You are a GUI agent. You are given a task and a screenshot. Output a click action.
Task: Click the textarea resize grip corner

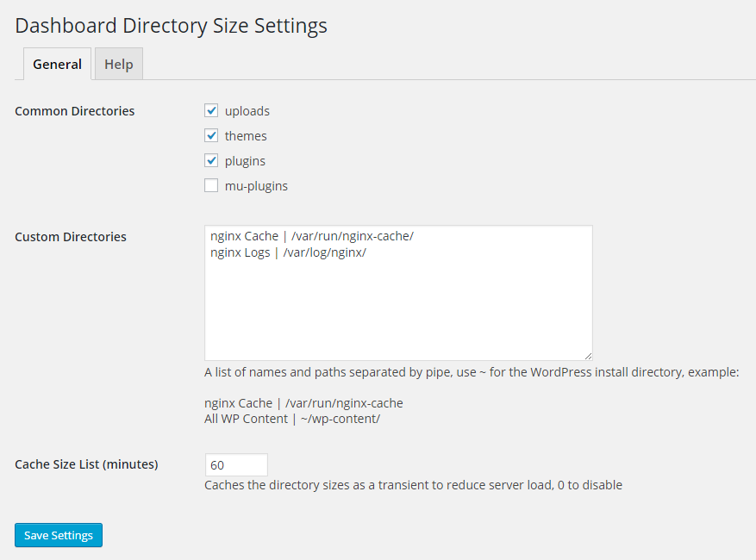pyautogui.click(x=588, y=356)
